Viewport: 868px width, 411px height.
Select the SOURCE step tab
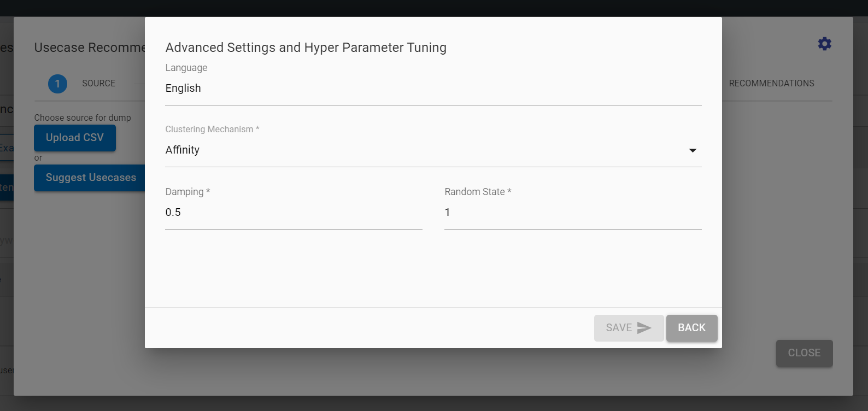pyautogui.click(x=98, y=84)
